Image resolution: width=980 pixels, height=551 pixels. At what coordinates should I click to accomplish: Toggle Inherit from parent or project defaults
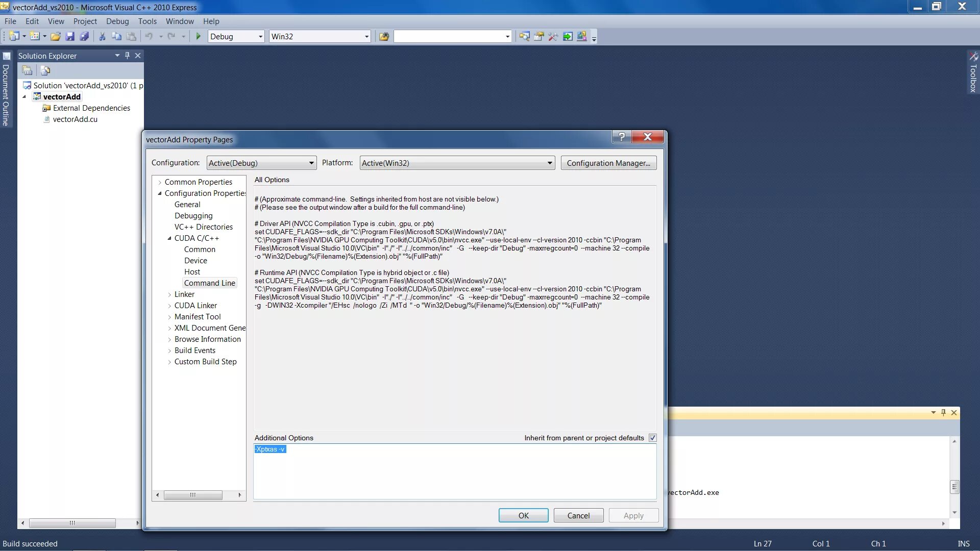click(652, 438)
